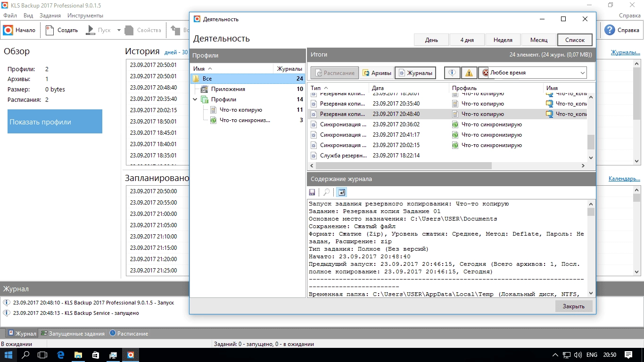
Task: Toggle the Расписание filter button
Action: [335, 73]
